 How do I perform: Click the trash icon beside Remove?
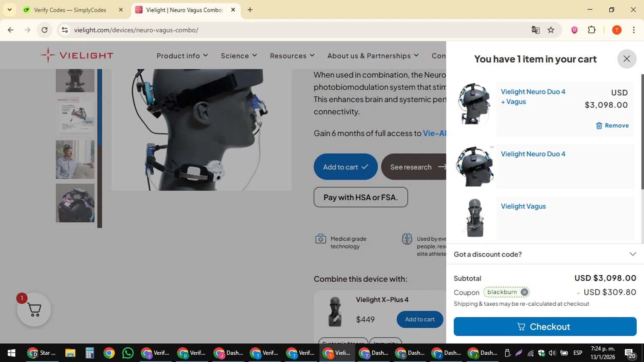point(599,125)
